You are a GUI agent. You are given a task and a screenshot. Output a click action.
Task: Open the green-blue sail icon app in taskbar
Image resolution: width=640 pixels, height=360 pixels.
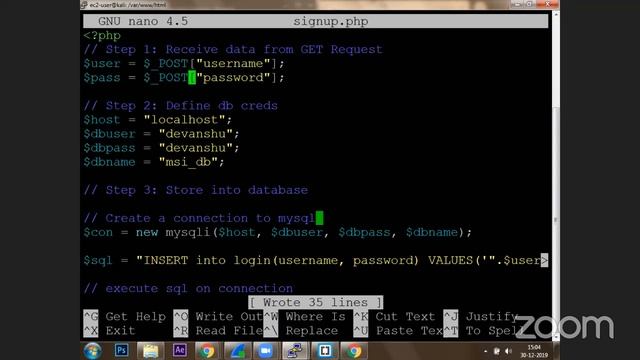click(237, 351)
